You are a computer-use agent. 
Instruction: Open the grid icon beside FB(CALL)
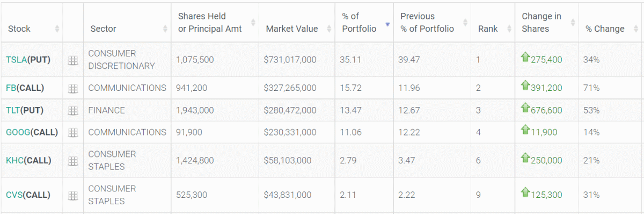(x=73, y=88)
